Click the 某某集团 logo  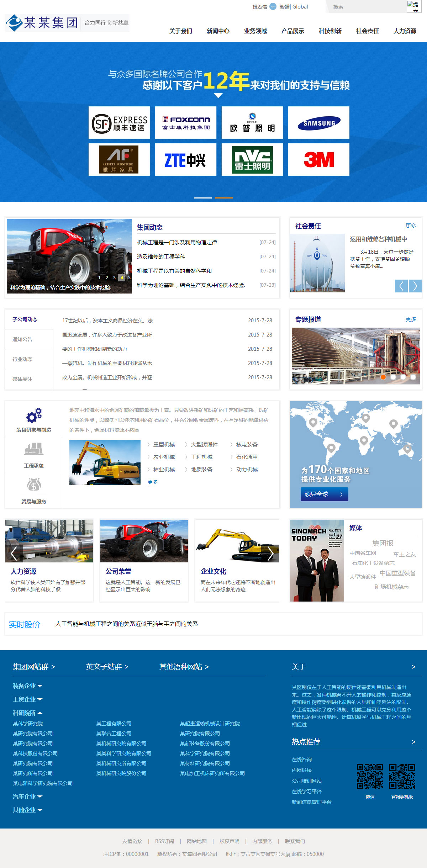[x=42, y=23]
